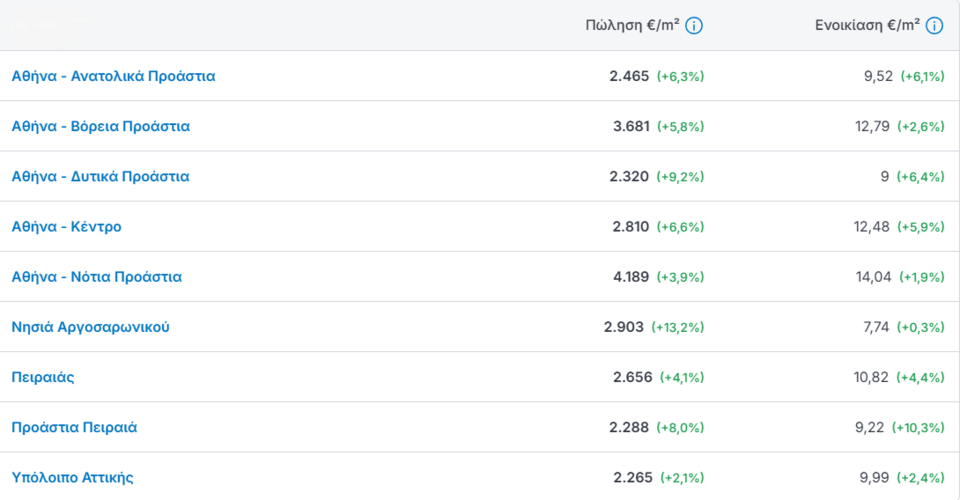Click the 12,48 rental price for Κέντρο
Screen dimensions: 960x500
(x=872, y=226)
